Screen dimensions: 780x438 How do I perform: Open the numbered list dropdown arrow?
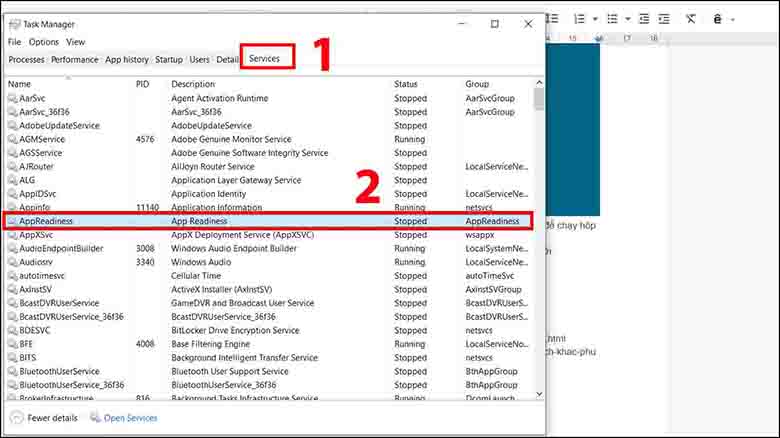595,19
